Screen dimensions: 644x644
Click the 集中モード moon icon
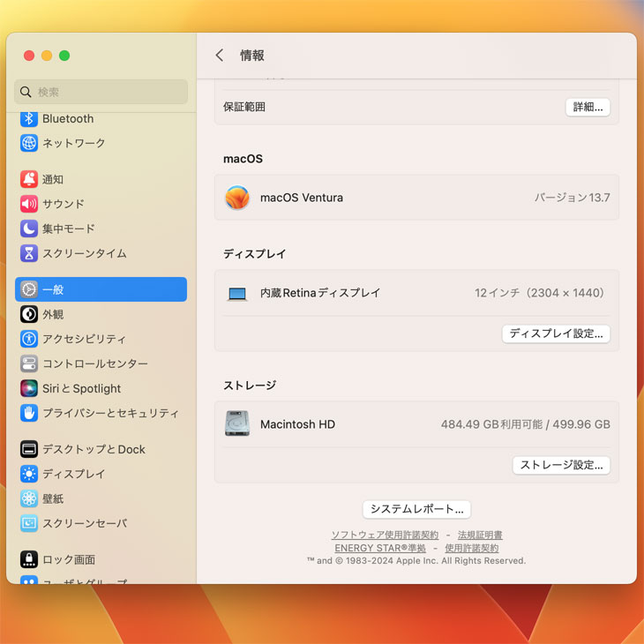29,228
